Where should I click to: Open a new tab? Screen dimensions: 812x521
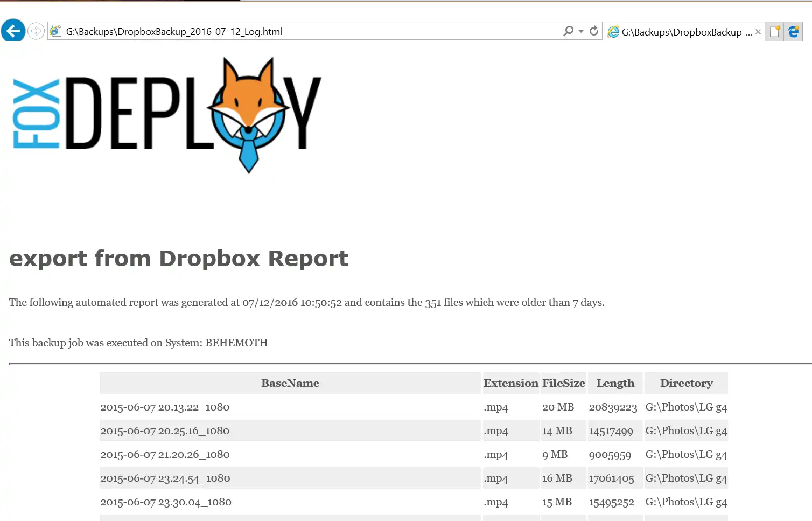[775, 32]
